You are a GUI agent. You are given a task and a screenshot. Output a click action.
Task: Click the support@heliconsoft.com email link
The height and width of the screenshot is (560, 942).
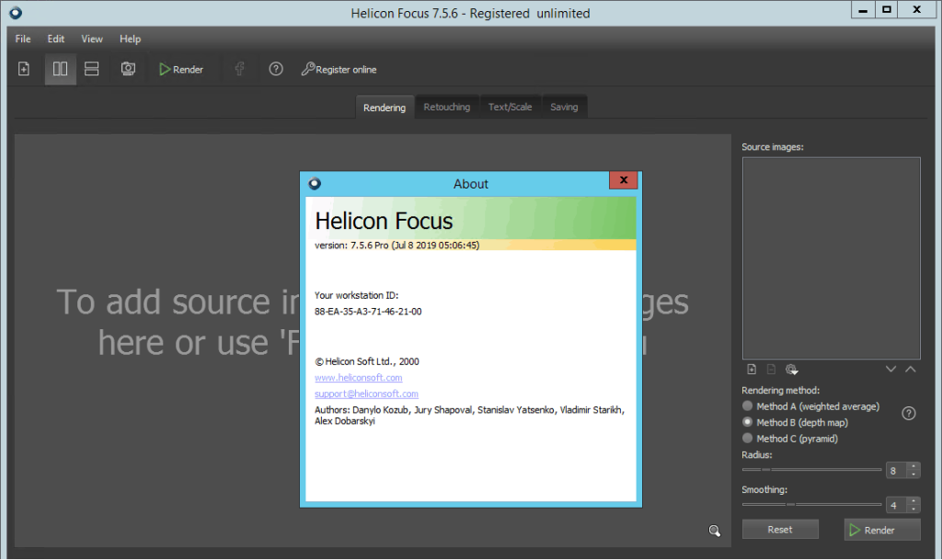pyautogui.click(x=366, y=394)
